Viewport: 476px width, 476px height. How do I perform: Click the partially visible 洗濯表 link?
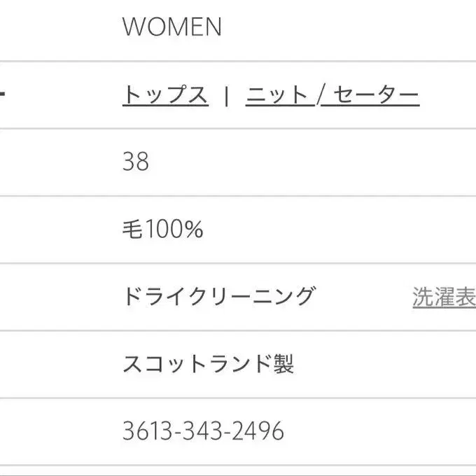click(444, 297)
